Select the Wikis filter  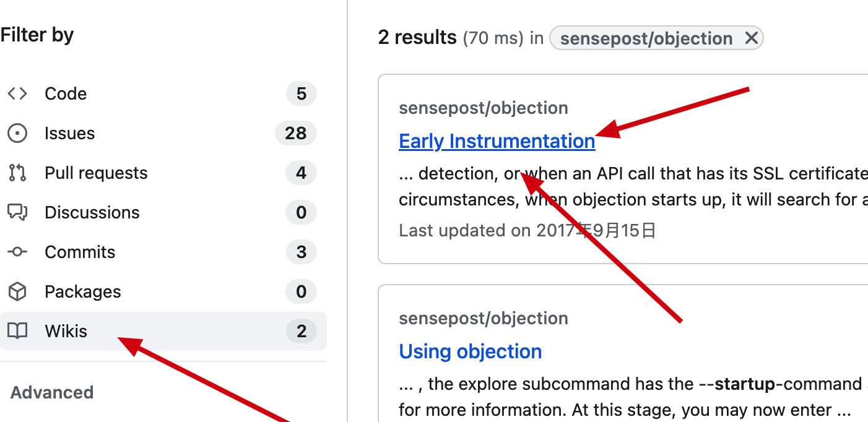[x=66, y=331]
